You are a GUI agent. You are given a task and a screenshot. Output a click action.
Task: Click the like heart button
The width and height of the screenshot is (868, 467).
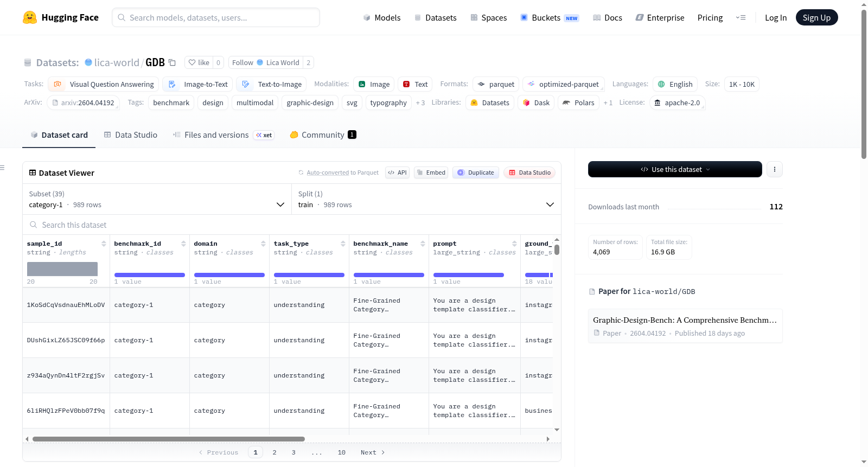click(199, 62)
